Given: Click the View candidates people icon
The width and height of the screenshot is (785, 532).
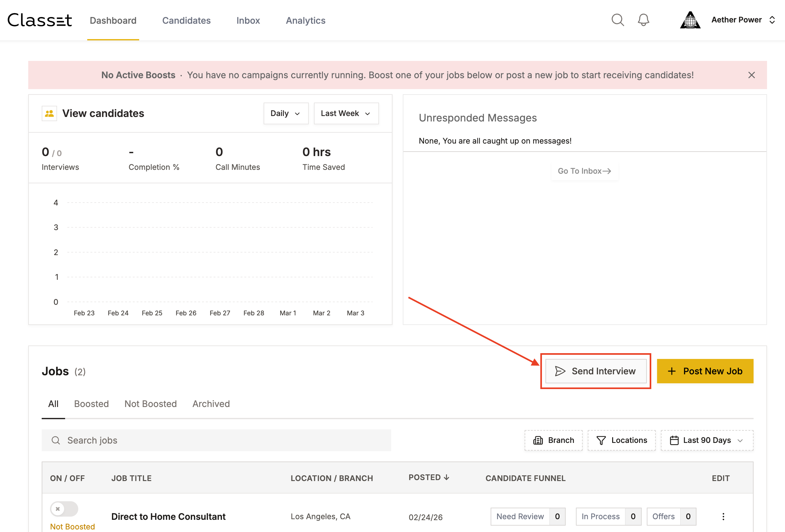Looking at the screenshot, I should click(49, 113).
